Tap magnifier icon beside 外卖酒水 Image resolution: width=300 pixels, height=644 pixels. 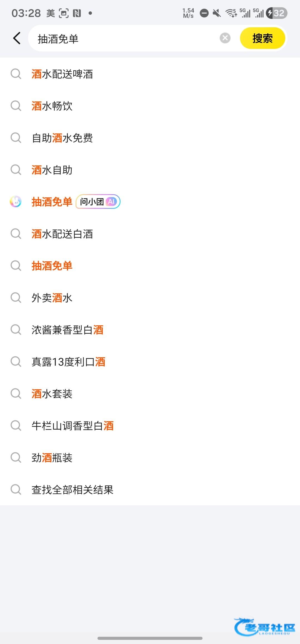coord(16,298)
